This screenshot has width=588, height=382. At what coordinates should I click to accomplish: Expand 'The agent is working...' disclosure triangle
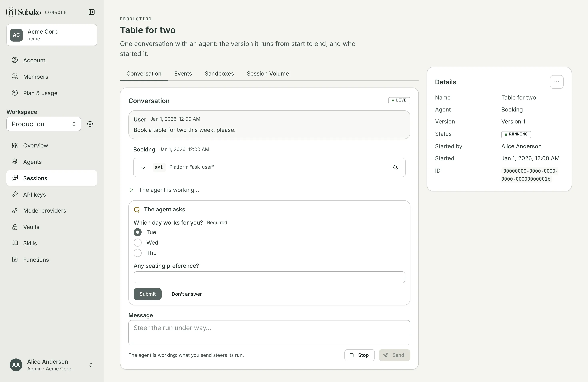click(x=131, y=190)
